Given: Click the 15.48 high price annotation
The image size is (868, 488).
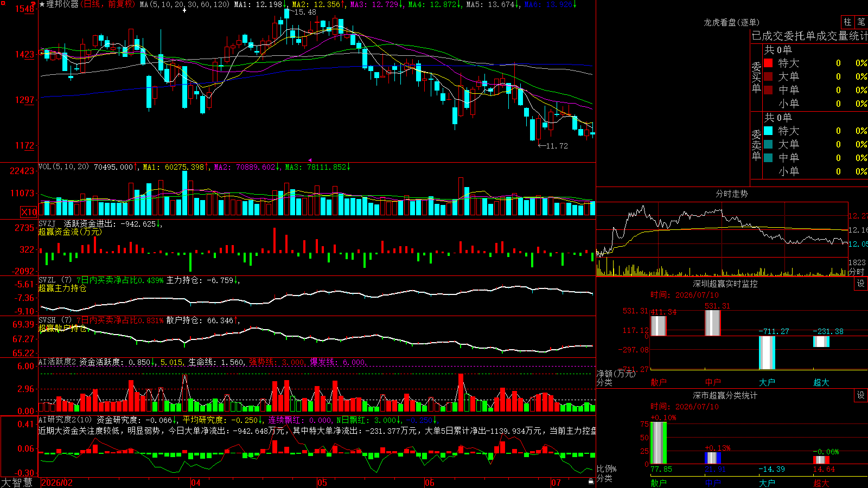Looking at the screenshot, I should pyautogui.click(x=305, y=12).
